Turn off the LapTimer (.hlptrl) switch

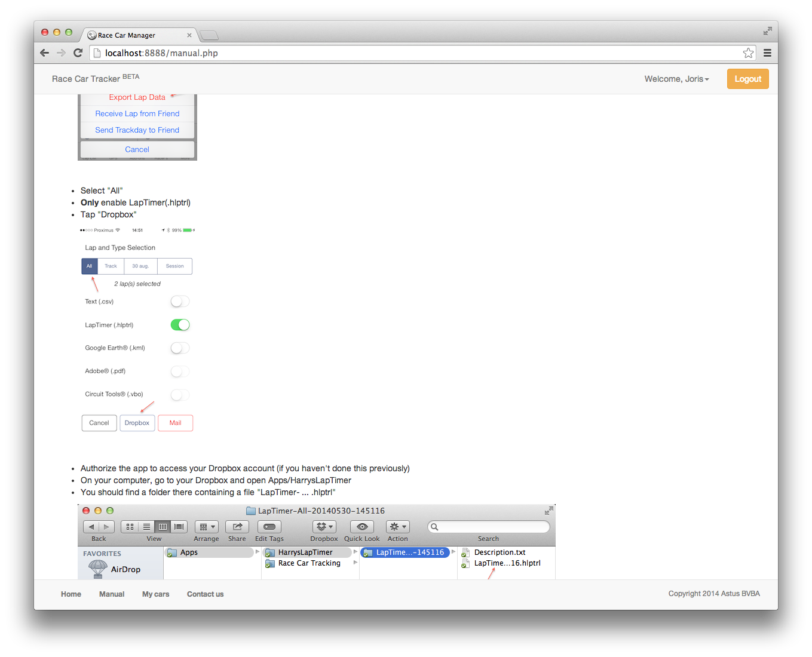(x=180, y=325)
